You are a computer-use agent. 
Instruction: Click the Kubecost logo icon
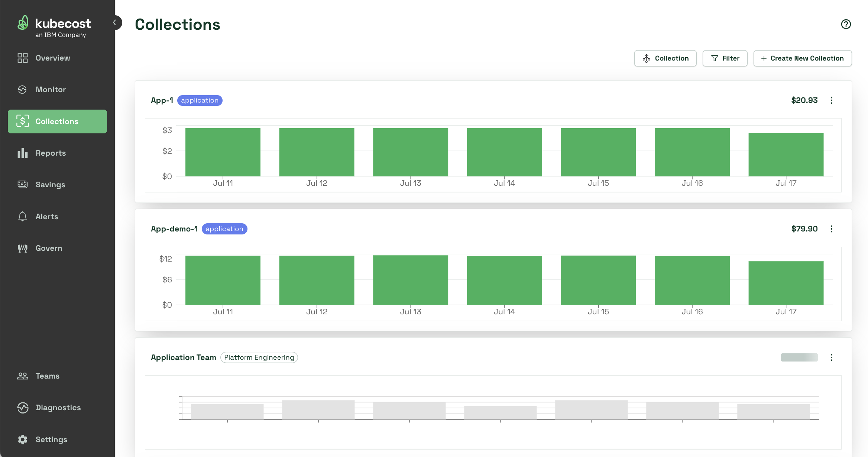23,23
